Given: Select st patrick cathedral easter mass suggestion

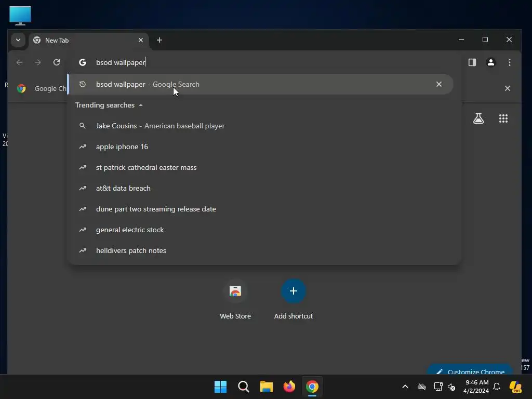Looking at the screenshot, I should coord(264,167).
